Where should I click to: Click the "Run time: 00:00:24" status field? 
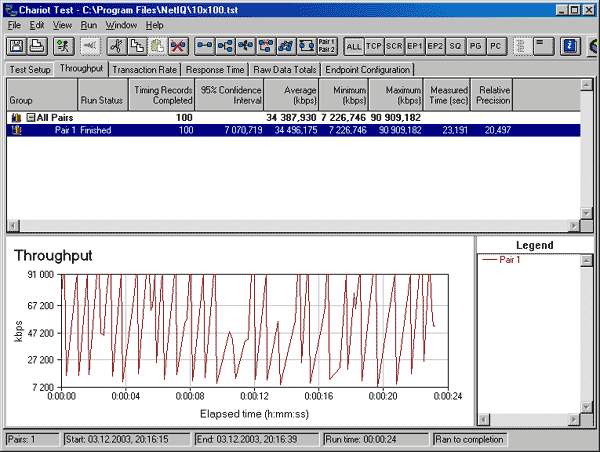point(375,439)
